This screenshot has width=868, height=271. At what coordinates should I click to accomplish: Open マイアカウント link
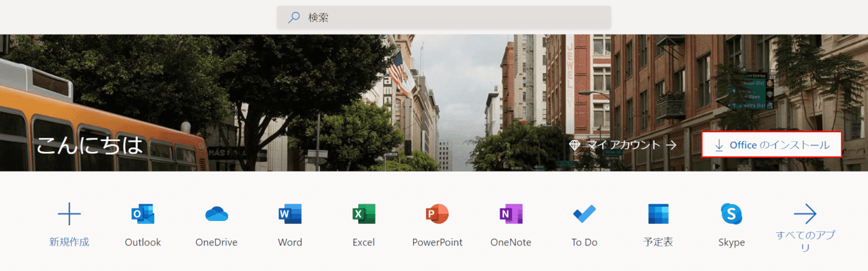pos(624,145)
